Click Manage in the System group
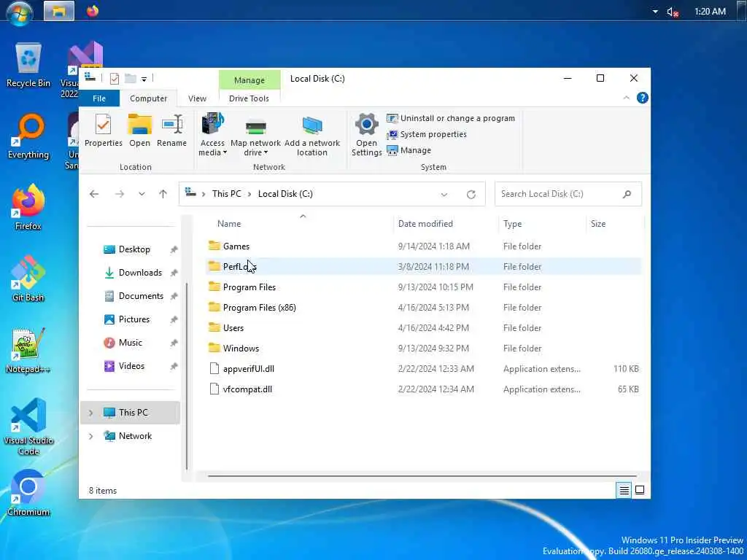747x560 pixels. 409,150
